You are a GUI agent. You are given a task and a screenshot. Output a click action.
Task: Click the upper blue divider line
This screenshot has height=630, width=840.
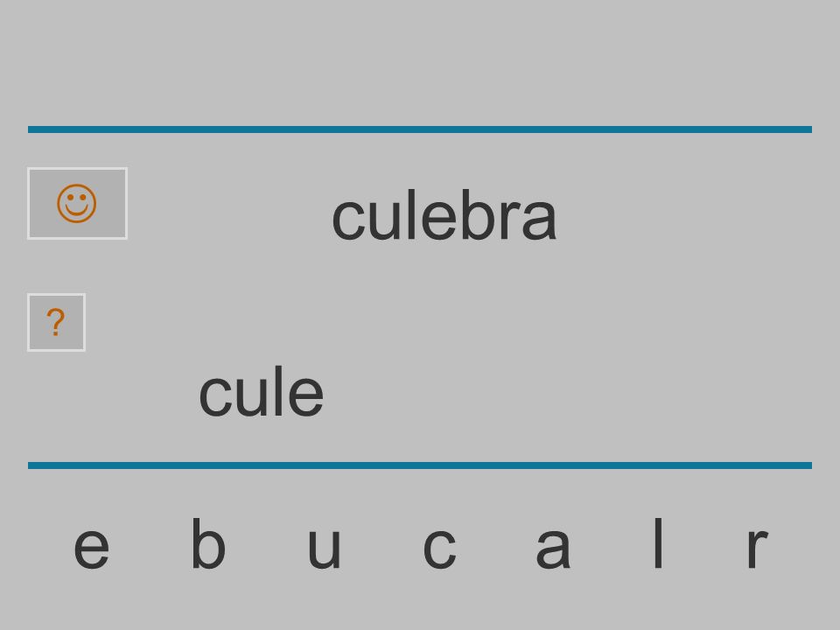(420, 129)
